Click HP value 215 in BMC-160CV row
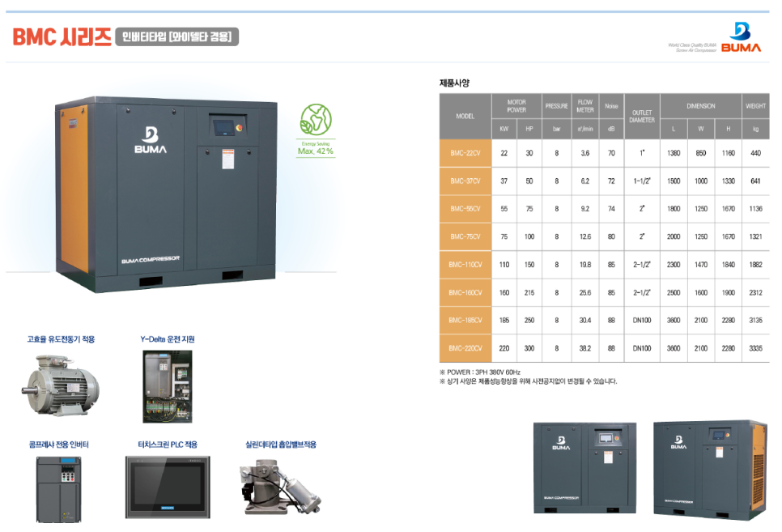 coord(529,293)
